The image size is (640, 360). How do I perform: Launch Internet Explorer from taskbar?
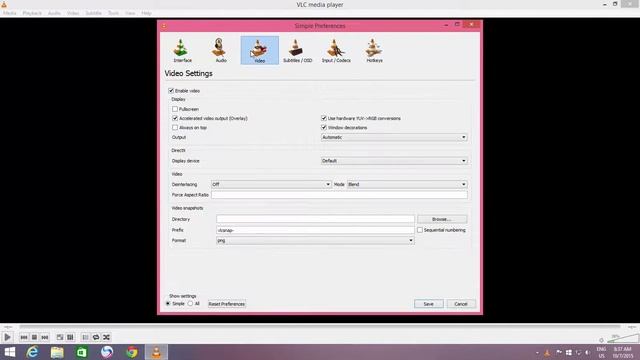click(x=32, y=352)
